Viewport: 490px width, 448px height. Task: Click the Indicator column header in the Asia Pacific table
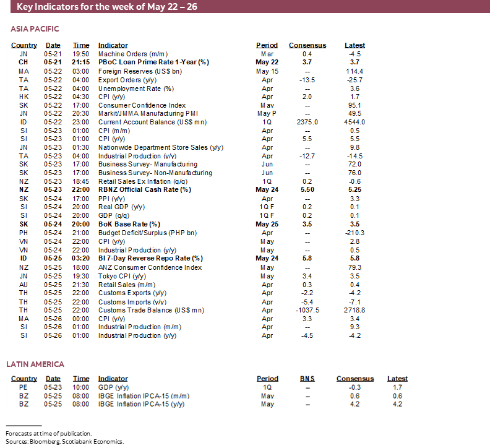point(113,45)
